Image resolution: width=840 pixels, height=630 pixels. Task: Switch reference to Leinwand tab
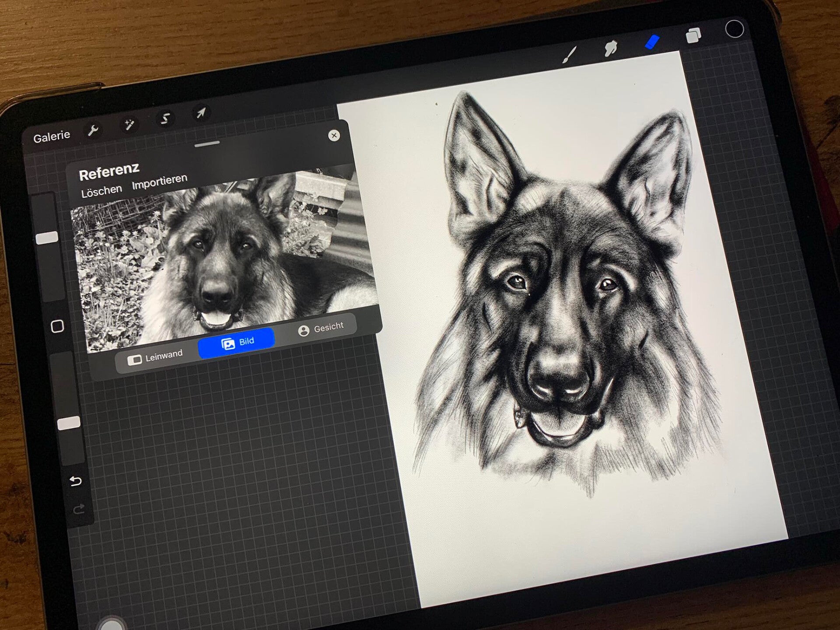(155, 357)
